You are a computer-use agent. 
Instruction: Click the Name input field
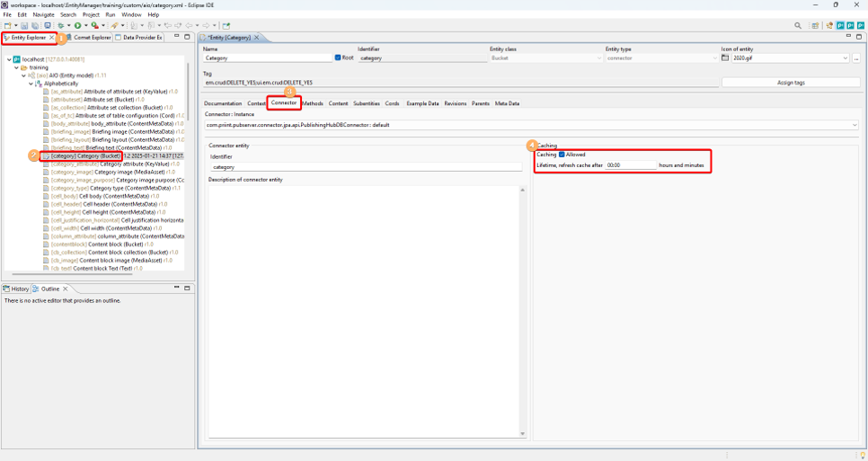pyautogui.click(x=268, y=58)
